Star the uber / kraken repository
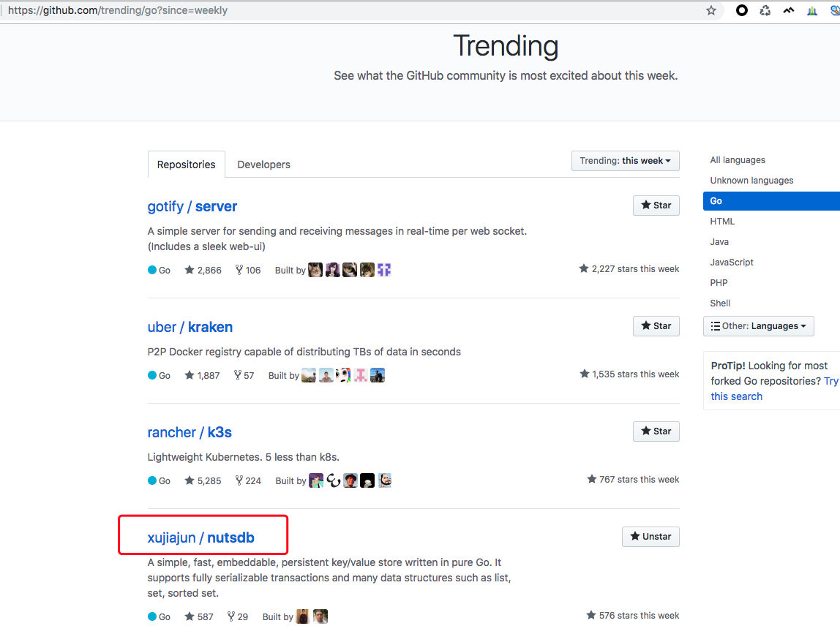Screen dimensions: 840x634 point(656,325)
